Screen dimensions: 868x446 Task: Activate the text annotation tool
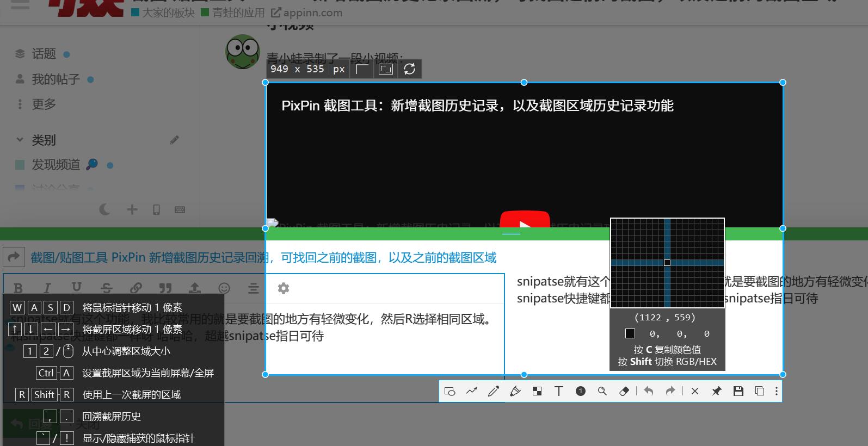[559, 391]
